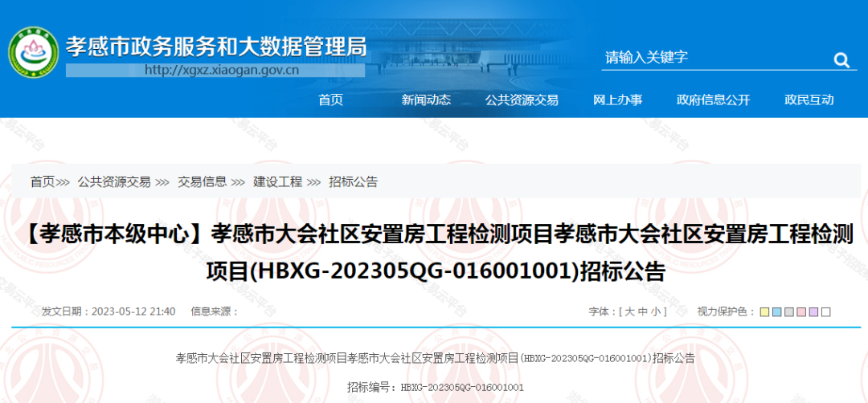Set font size to 小 (small)
This screenshot has height=403, width=868.
pos(655,311)
